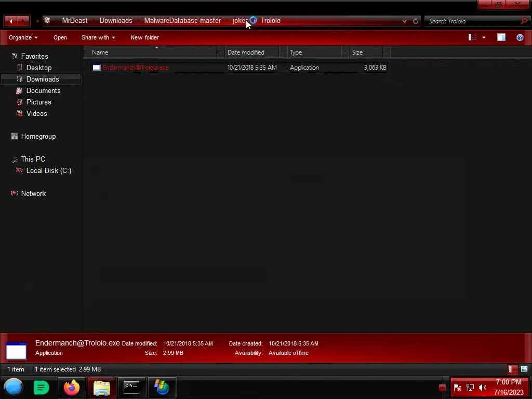Screen dimensions: 532x399
Task: Click the red tray notification icon
Action: coord(442,388)
